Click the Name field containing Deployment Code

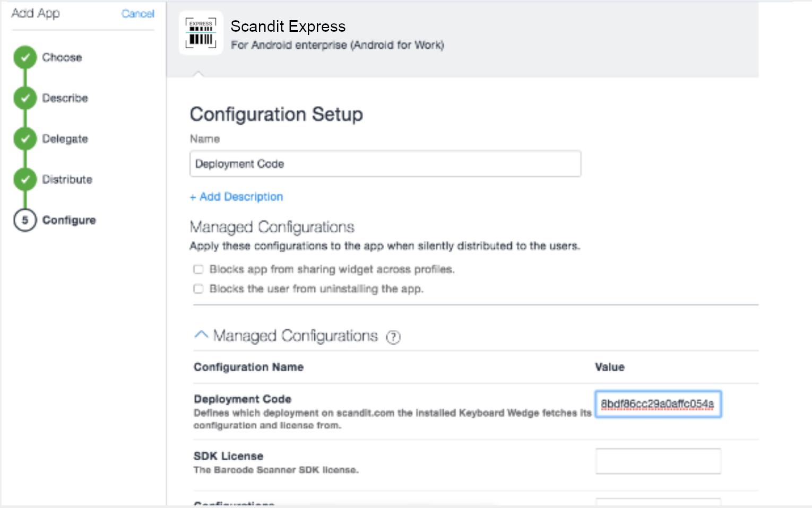pyautogui.click(x=385, y=164)
